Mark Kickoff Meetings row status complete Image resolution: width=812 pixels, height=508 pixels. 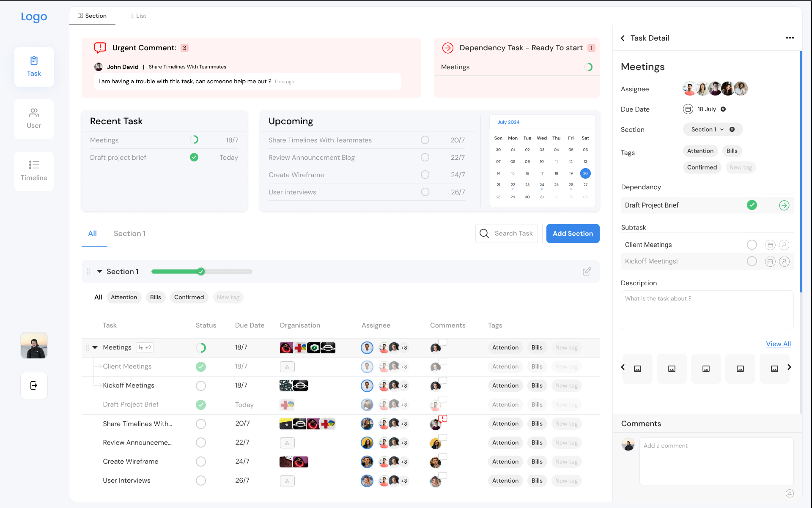point(201,386)
